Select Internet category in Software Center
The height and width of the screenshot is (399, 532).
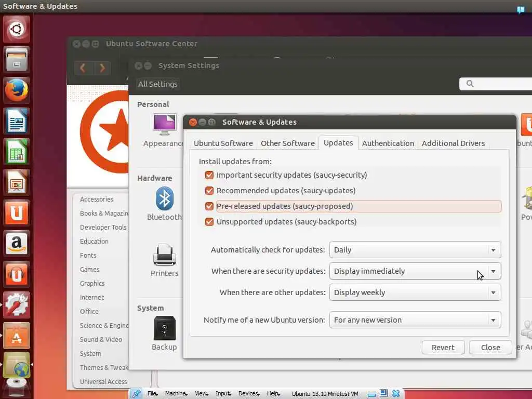click(x=91, y=297)
